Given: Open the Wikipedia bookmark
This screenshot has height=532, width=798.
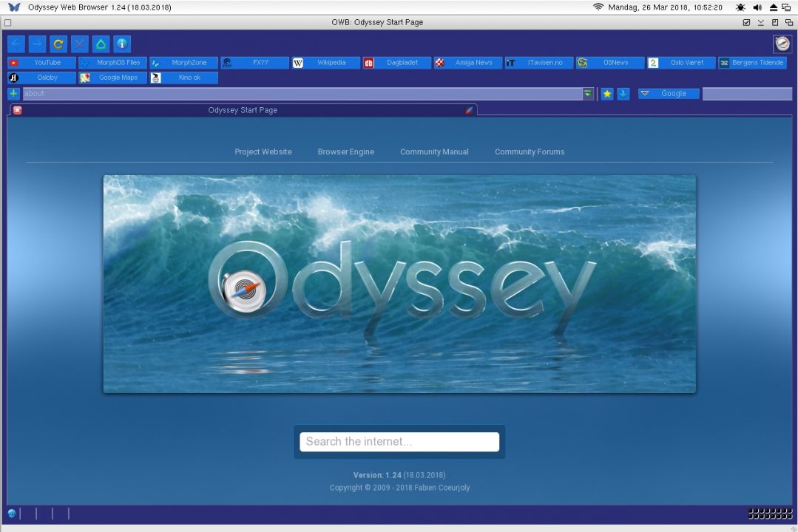Looking at the screenshot, I should (x=325, y=63).
